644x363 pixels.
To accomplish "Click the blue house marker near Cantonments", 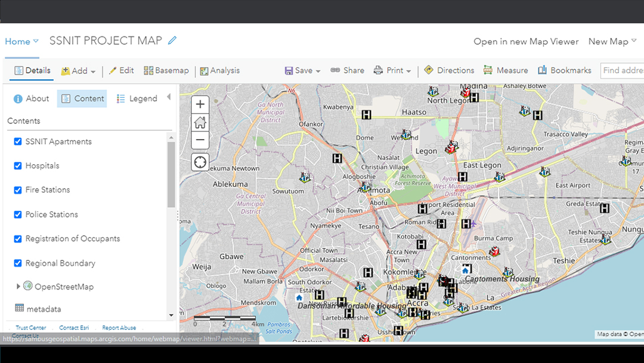I will (465, 270).
